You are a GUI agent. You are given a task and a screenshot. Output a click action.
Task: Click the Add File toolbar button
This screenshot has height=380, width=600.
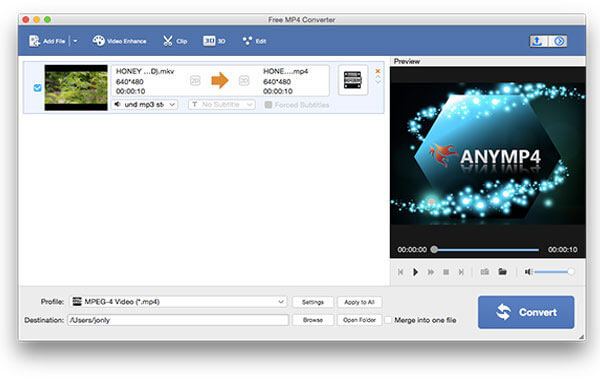point(47,41)
